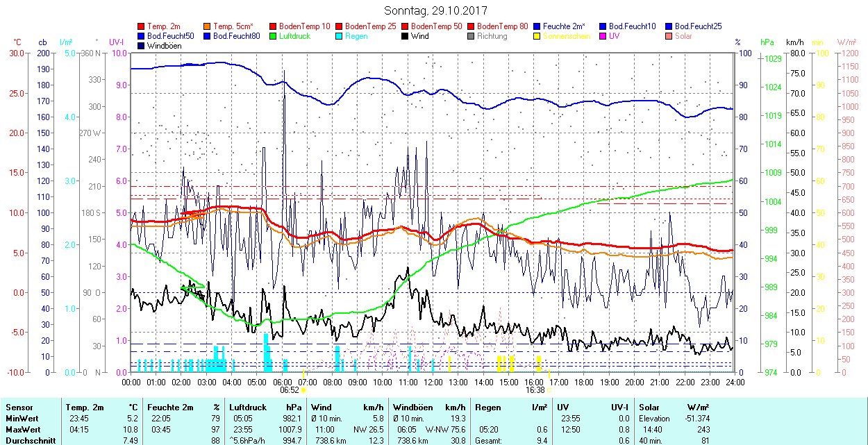The image size is (868, 445).
Task: Click the dark blue Windböen legend square
Action: click(142, 46)
